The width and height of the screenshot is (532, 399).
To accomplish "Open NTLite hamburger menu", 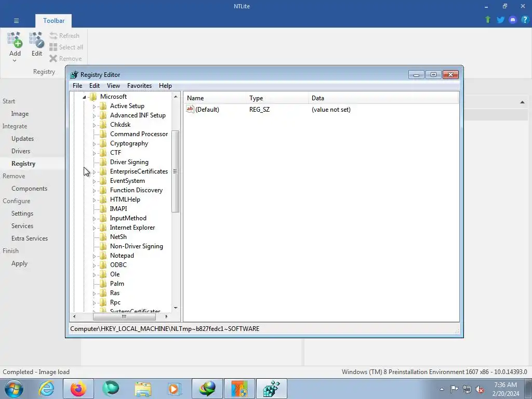I will click(16, 21).
